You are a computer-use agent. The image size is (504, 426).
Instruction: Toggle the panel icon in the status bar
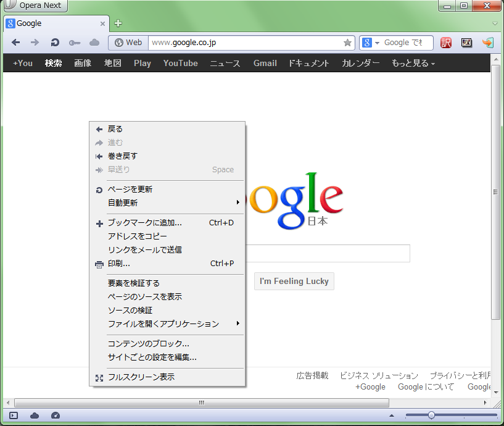tap(14, 416)
